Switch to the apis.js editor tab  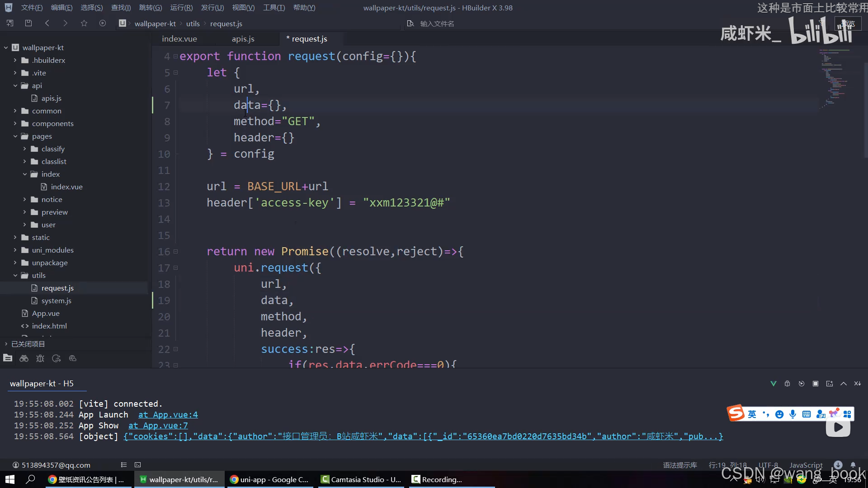pyautogui.click(x=243, y=39)
